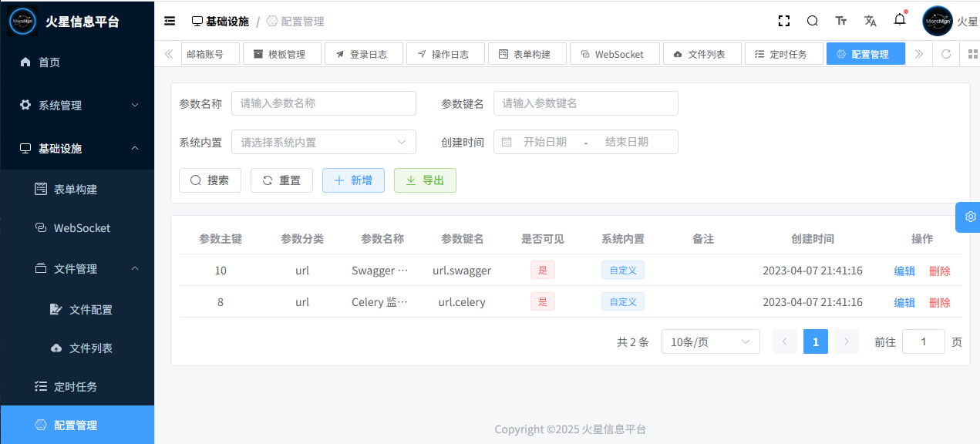Click the 搜索 button
This screenshot has height=444, width=980.
(x=210, y=180)
